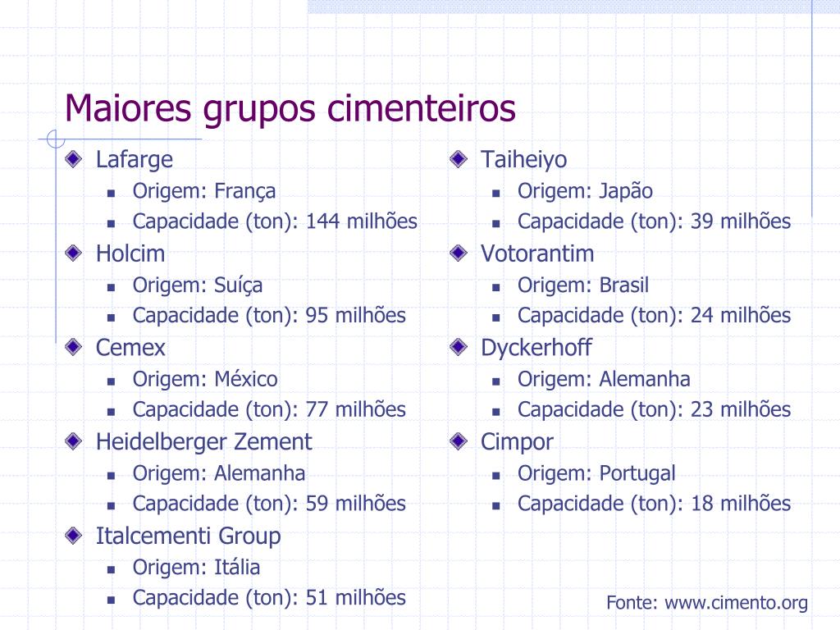Click 'Capacidade (ton): 23 milhões' text

click(654, 410)
